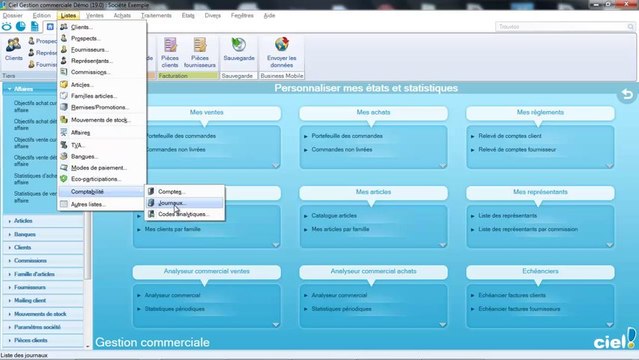Open Catalogue articles report

point(334,216)
